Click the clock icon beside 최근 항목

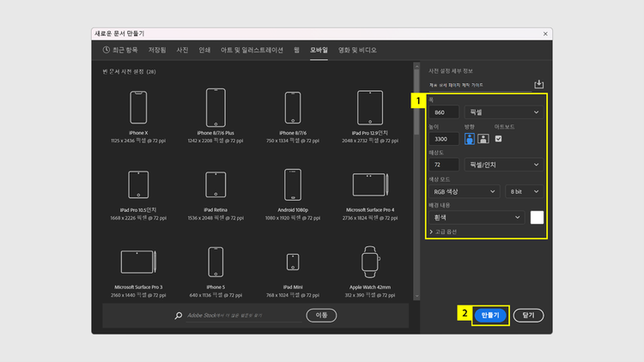106,50
